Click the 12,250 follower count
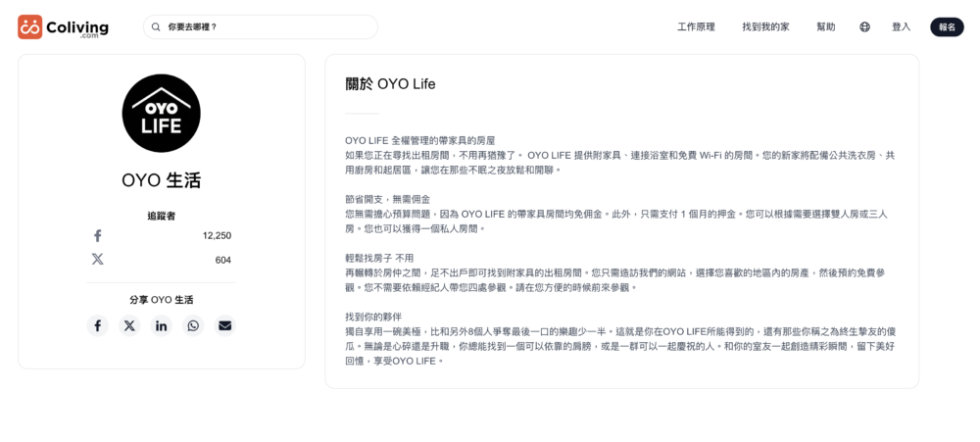 click(x=217, y=235)
